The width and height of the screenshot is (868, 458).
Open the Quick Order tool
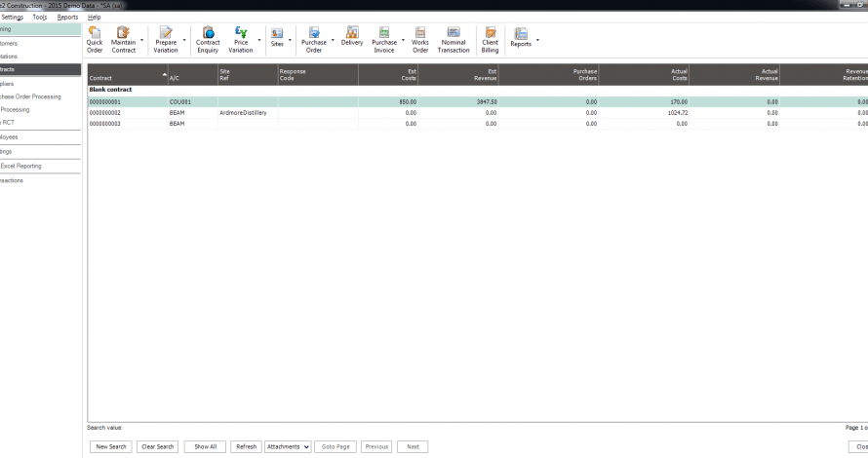[95, 40]
